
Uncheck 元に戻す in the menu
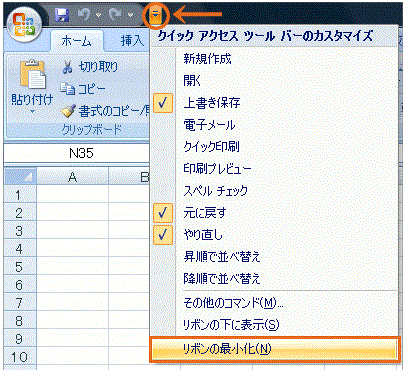pos(274,213)
